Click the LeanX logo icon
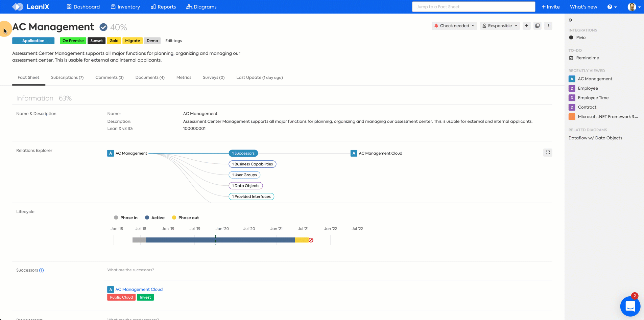Image resolution: width=644 pixels, height=320 pixels. point(18,7)
